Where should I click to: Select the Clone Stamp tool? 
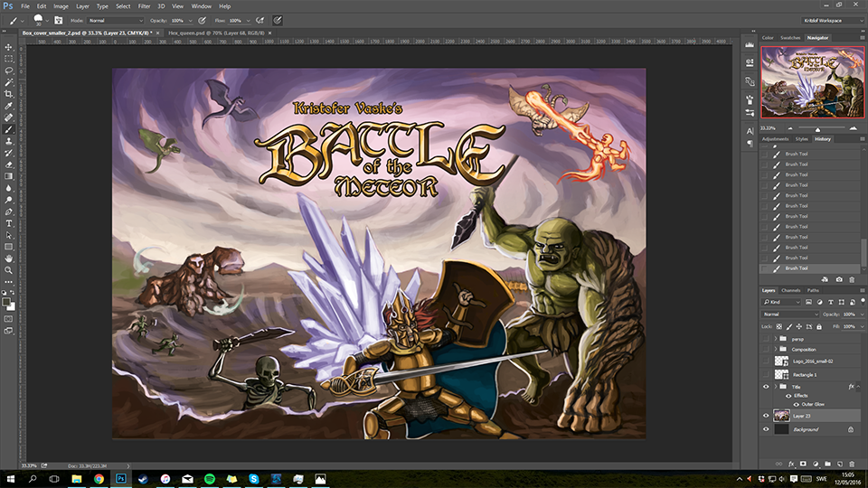point(8,141)
